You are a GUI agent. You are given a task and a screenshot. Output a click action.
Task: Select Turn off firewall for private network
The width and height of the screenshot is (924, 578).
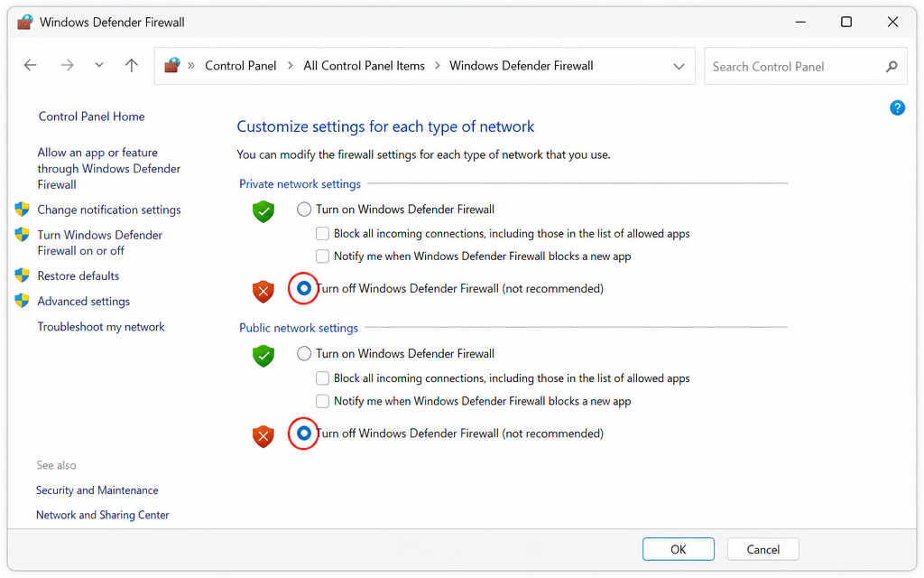(303, 288)
